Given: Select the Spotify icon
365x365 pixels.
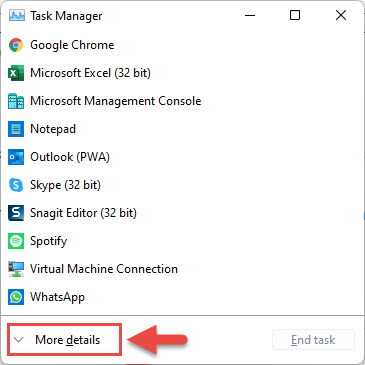Looking at the screenshot, I should (x=16, y=241).
